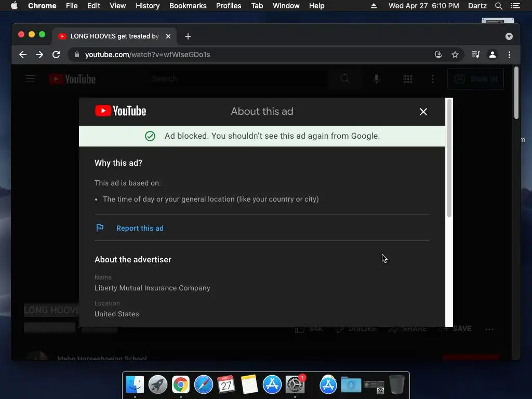Open the History menu

click(148, 6)
